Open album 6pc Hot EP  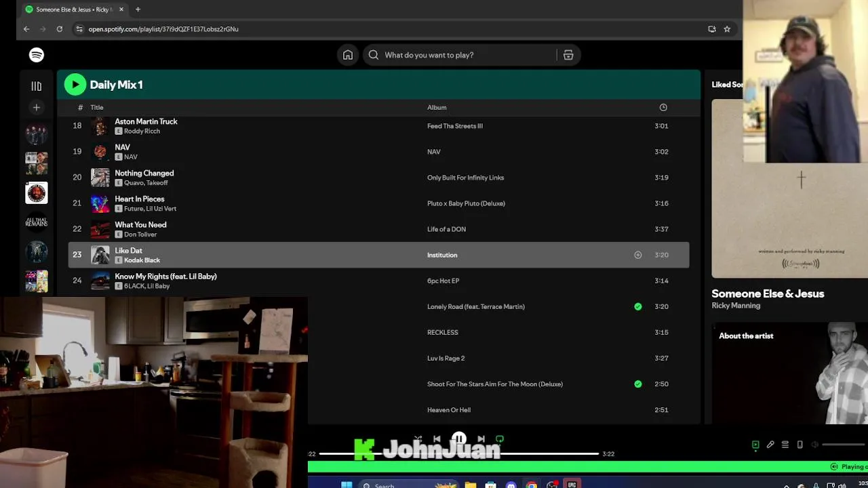(x=443, y=281)
